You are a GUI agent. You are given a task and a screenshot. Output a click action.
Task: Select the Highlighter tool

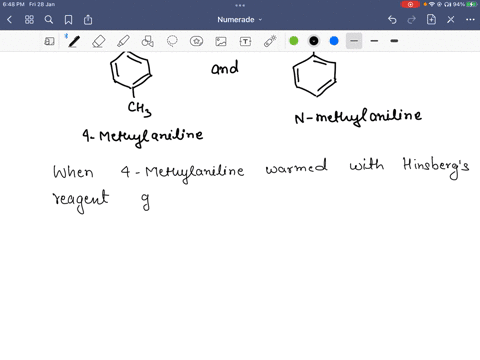[123, 41]
